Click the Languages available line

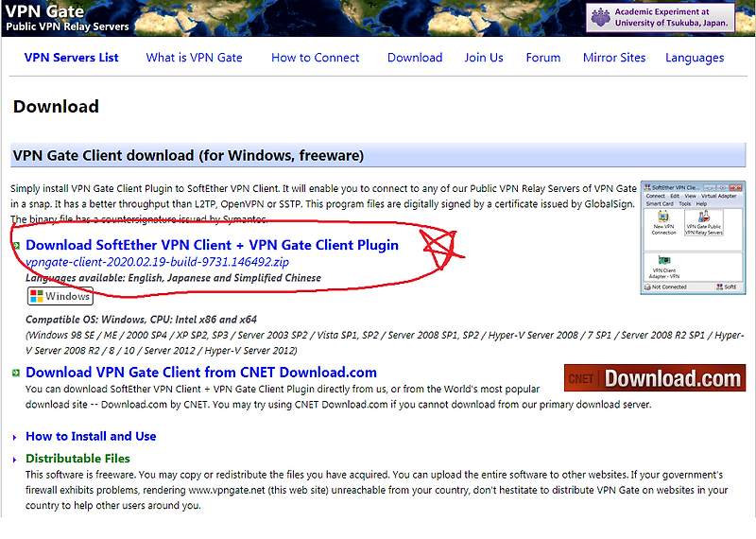click(x=173, y=278)
